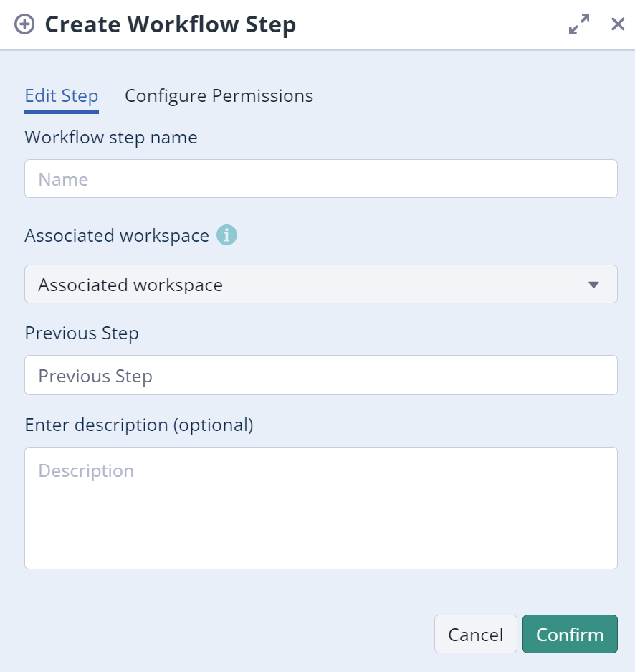Screen dimensions: 635x672
Task: Click the "Workflow step name" label
Action: click(x=111, y=137)
